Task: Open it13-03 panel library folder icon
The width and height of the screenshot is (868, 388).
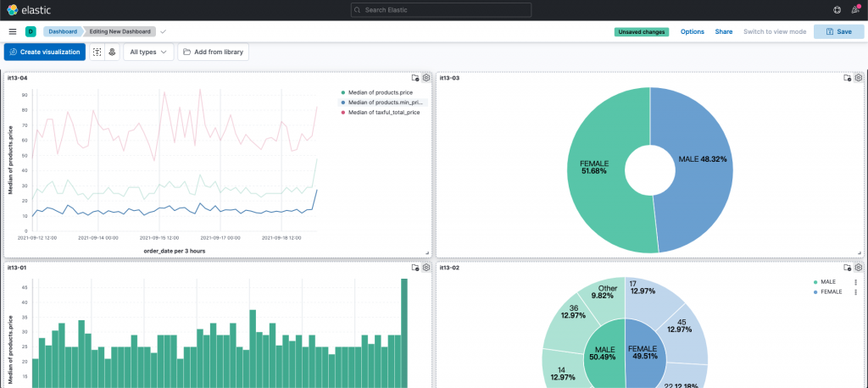Action: 848,78
